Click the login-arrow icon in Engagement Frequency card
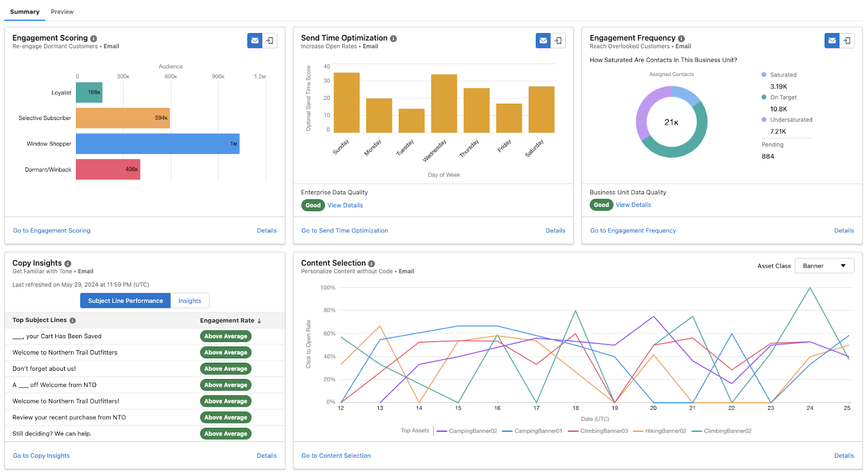This screenshot has height=474, width=868. pos(847,41)
